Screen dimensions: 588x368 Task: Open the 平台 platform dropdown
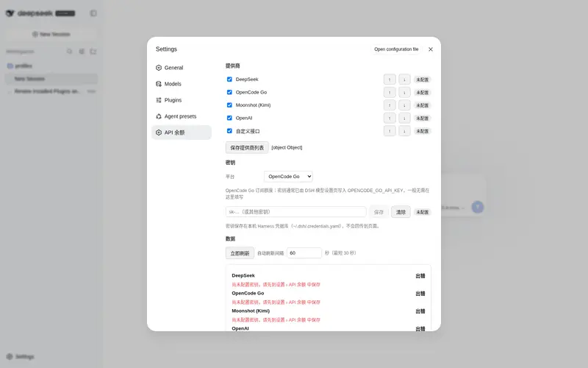(288, 177)
